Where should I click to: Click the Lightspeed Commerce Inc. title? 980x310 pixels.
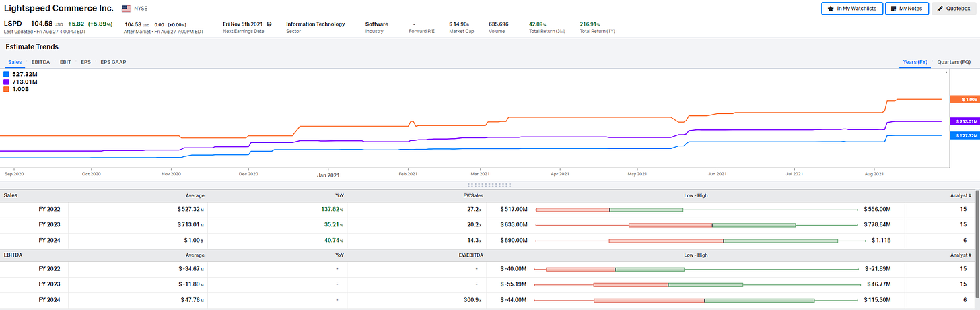(59, 9)
